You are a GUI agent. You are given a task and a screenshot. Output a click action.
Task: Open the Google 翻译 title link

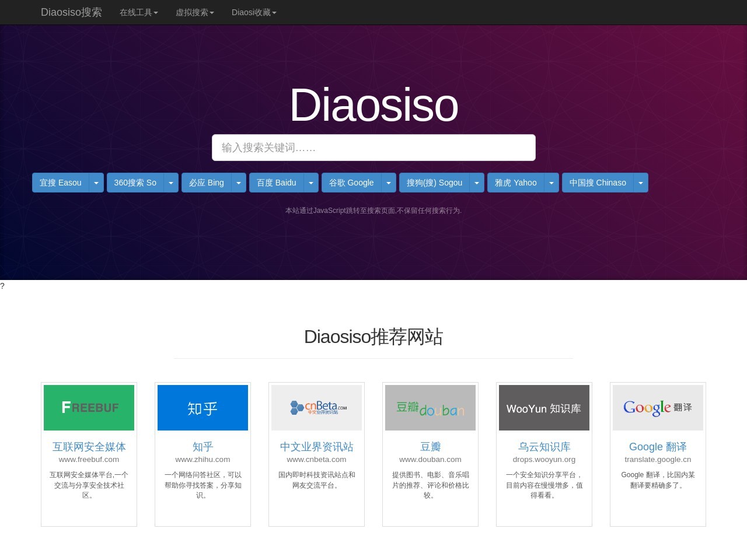click(658, 447)
